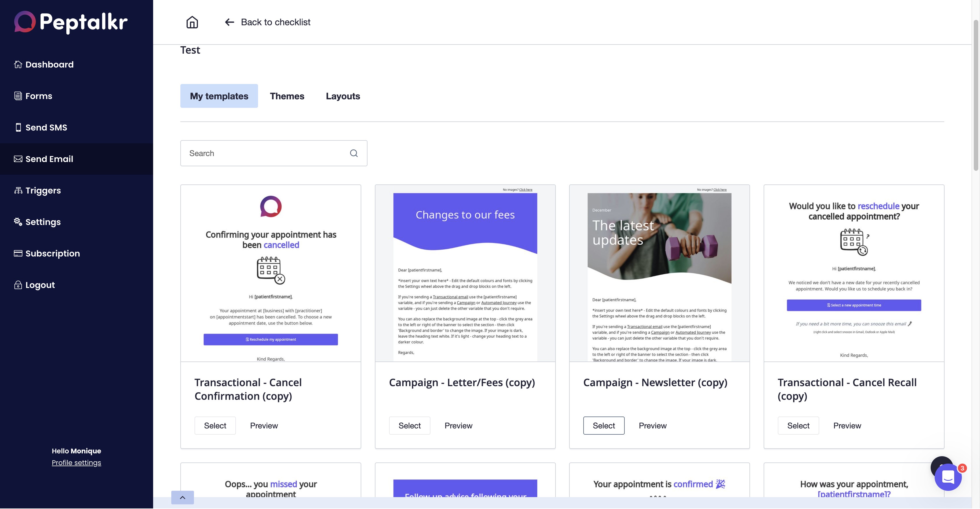Click the Back to checklist arrow
Viewport: 980px width, 509px height.
coord(229,22)
